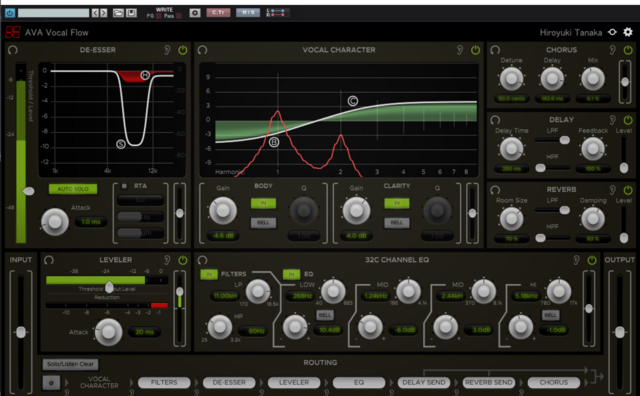
Task: Reset the 32C Channel EQ module
Action: [202, 260]
